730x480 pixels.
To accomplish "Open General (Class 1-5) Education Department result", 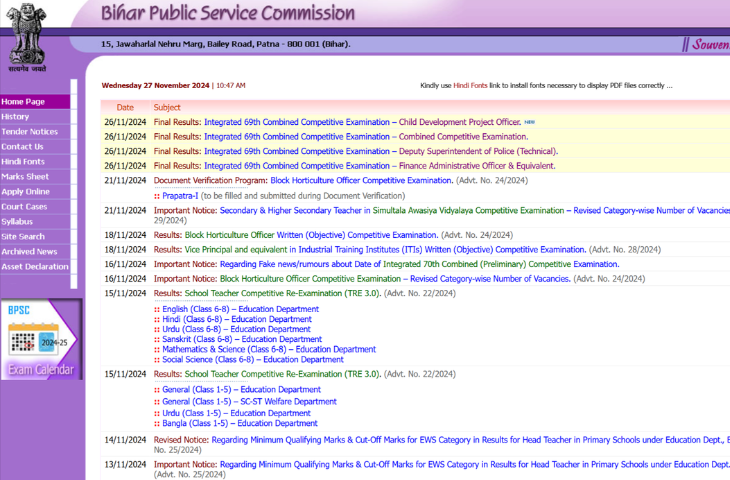I will click(x=242, y=390).
